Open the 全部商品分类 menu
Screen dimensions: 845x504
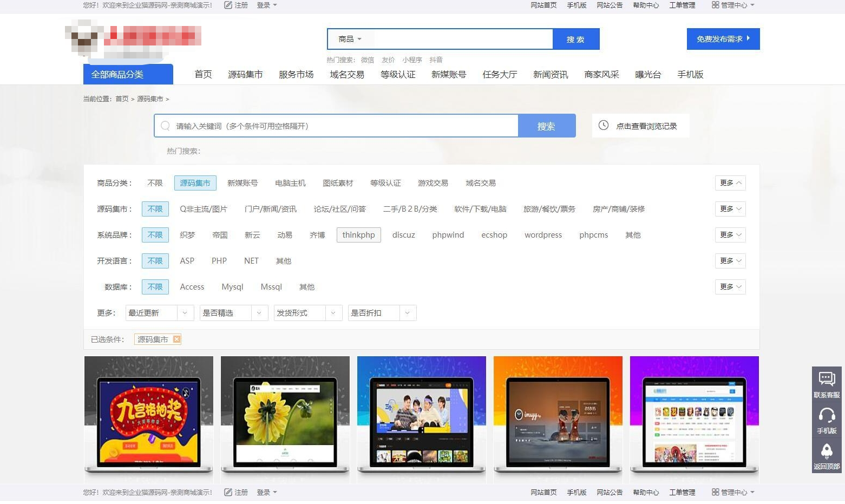(x=128, y=75)
